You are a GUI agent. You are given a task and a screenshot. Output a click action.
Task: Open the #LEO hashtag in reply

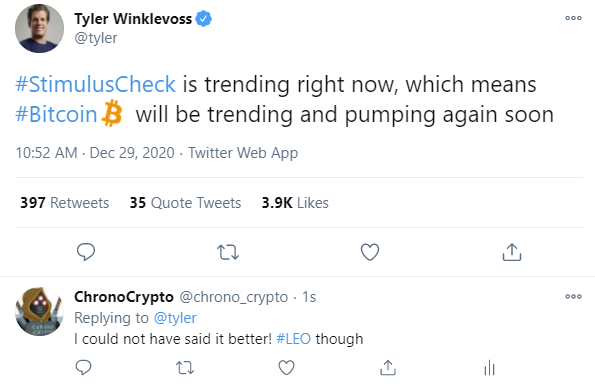[293, 338]
